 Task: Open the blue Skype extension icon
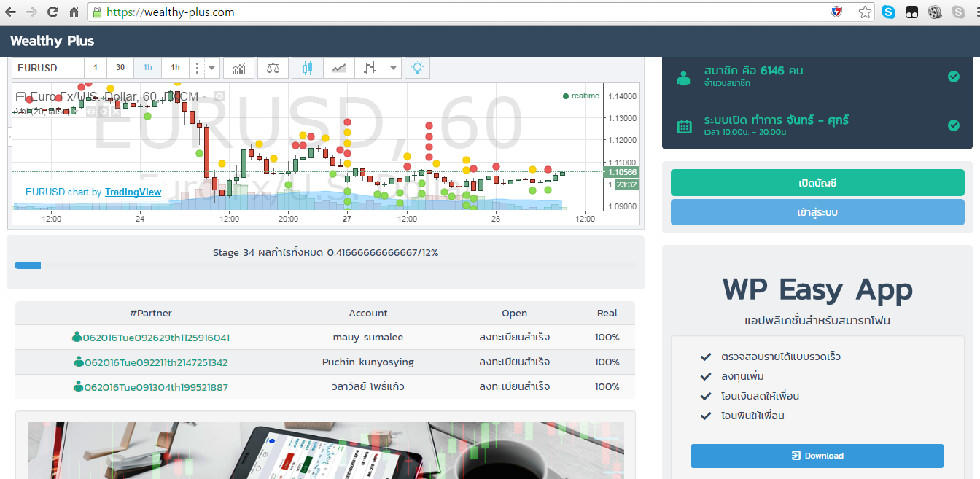888,12
